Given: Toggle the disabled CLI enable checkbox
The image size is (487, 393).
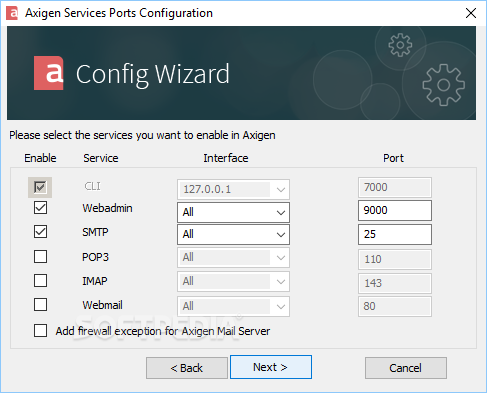Looking at the screenshot, I should 40,187.
